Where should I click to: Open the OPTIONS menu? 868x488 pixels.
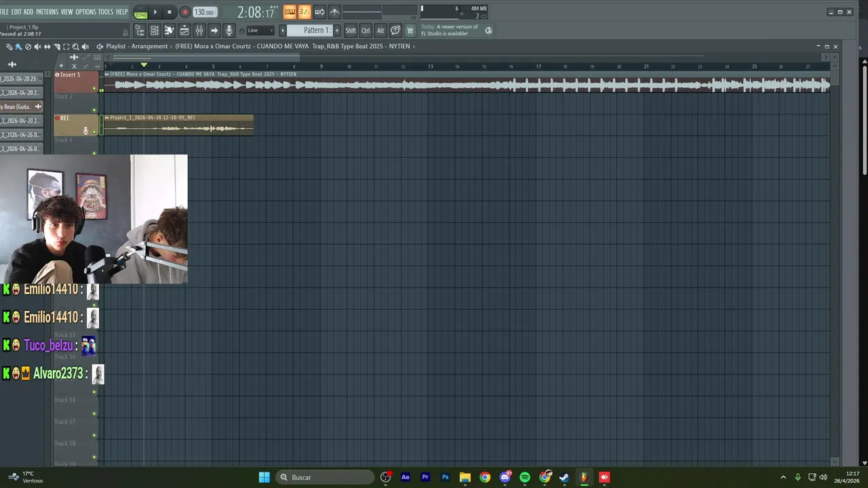85,12
